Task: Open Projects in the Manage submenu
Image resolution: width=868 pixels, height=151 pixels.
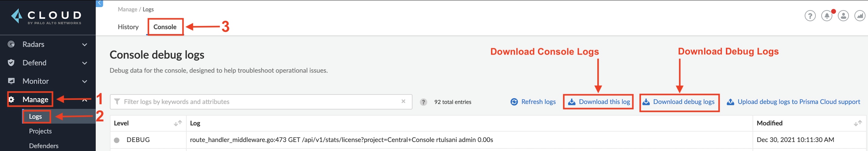Action: click(x=40, y=131)
